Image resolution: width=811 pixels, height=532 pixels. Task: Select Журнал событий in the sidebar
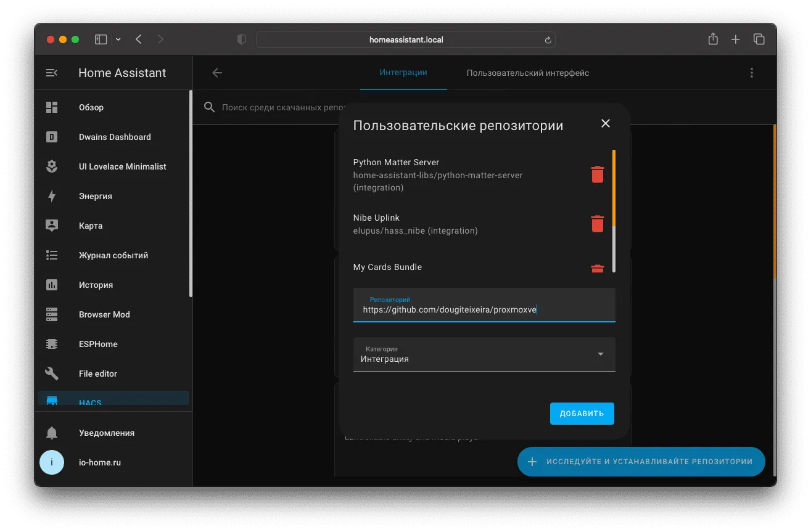pos(113,255)
